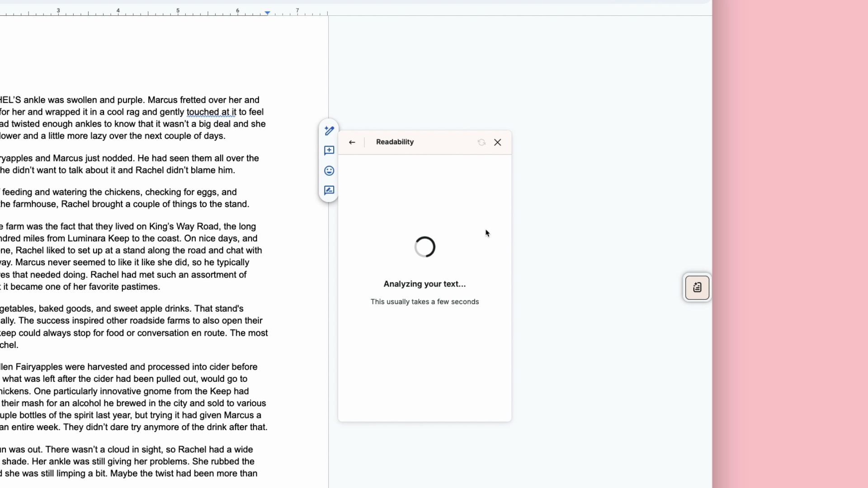This screenshot has width=868, height=488.
Task: Click the loading spinner in the panel
Action: pos(425,247)
